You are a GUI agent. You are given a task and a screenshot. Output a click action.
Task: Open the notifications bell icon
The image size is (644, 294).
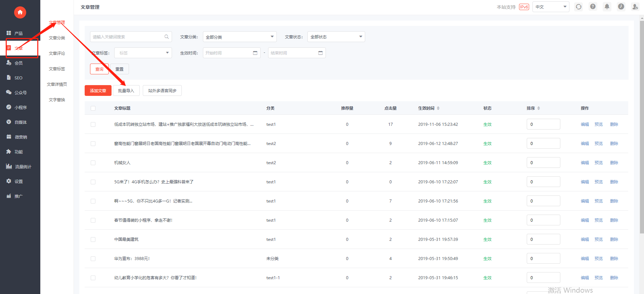(x=607, y=7)
